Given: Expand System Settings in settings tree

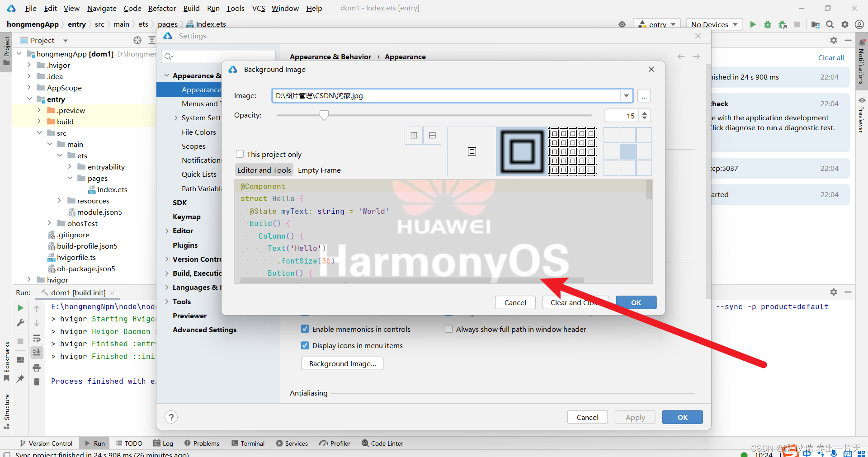Looking at the screenshot, I should 176,118.
